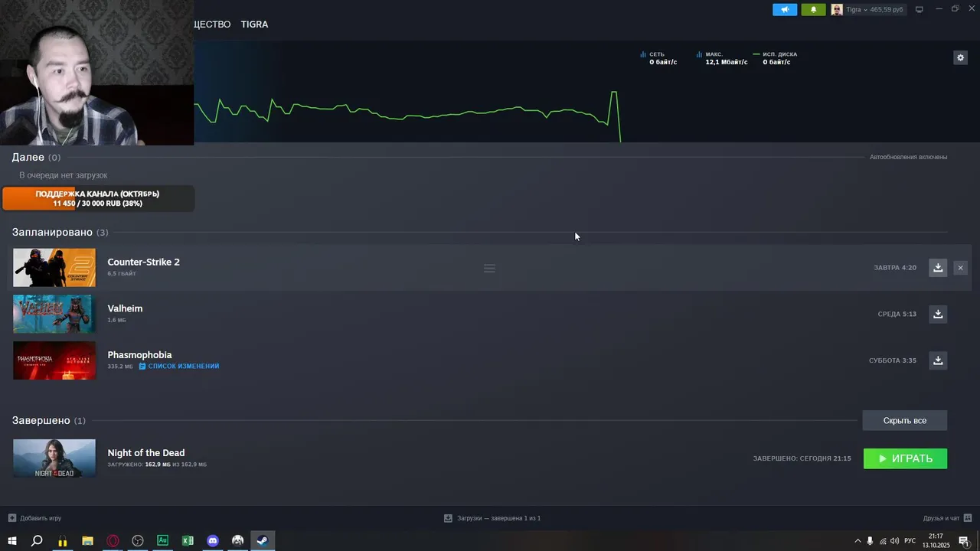Select the Night of the Dead title
Screen dimensions: 980x551
pos(145,453)
